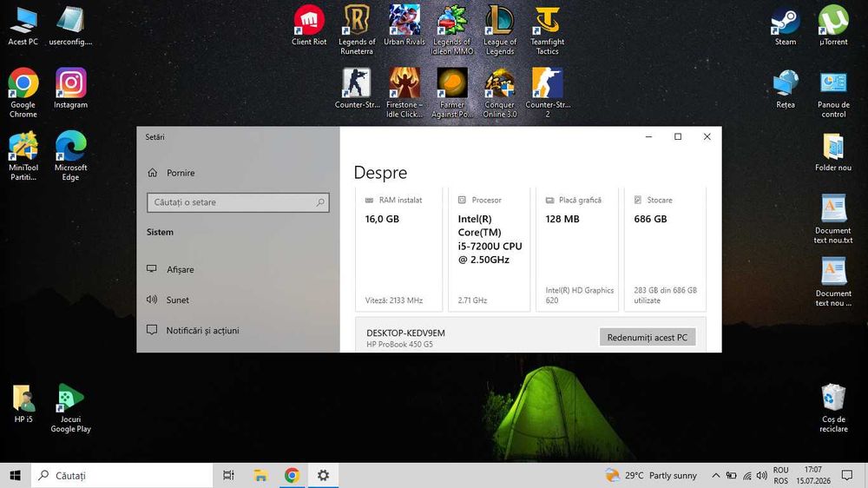
Task: Open Steam desktop shortcut
Action: click(786, 25)
